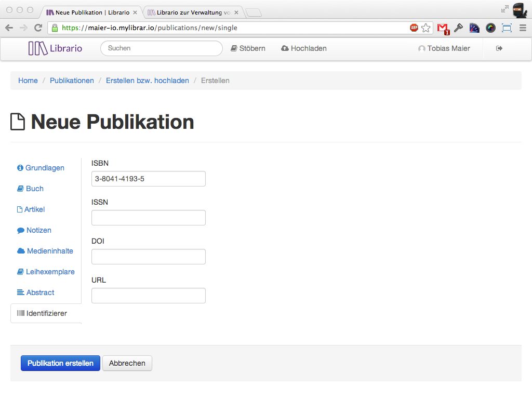Focus the DOI input field
This screenshot has width=532, height=399.
click(x=149, y=257)
